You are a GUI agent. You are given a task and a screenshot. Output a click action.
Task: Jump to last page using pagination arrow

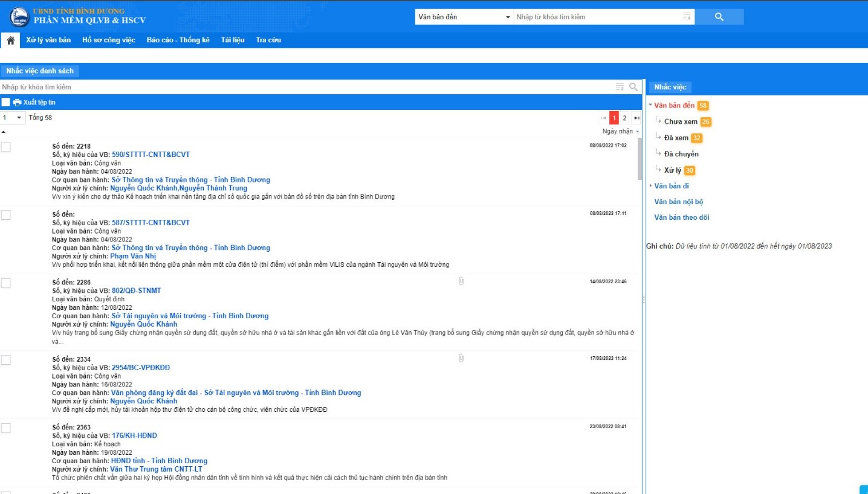click(636, 118)
